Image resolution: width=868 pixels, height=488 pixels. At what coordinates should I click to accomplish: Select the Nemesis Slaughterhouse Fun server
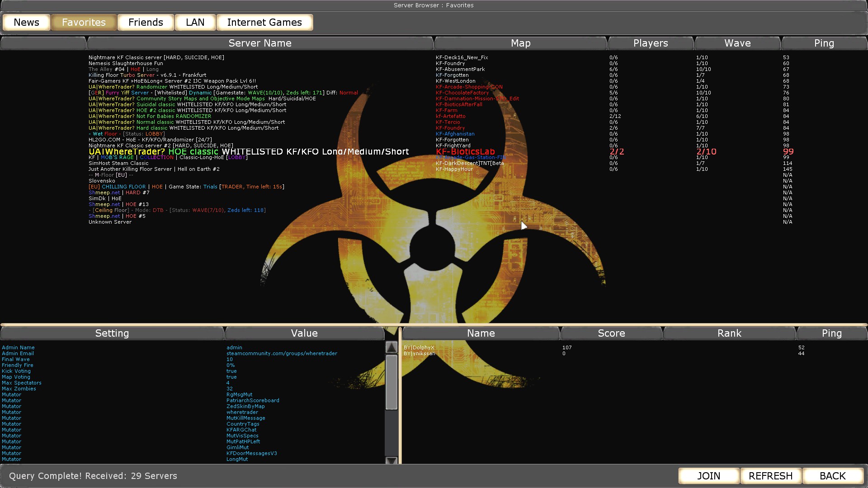tap(126, 63)
